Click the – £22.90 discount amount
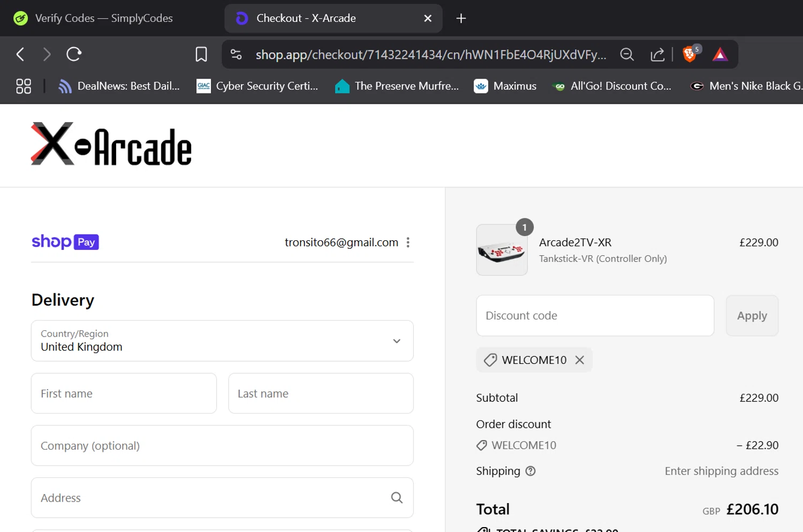The height and width of the screenshot is (532, 803). 757,445
